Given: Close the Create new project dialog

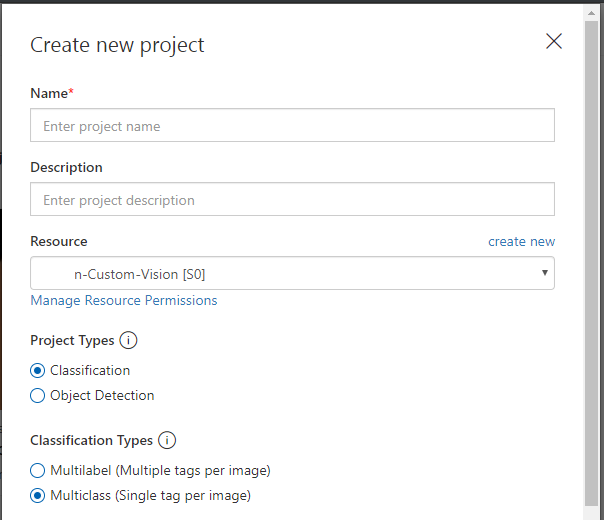Looking at the screenshot, I should (x=553, y=41).
